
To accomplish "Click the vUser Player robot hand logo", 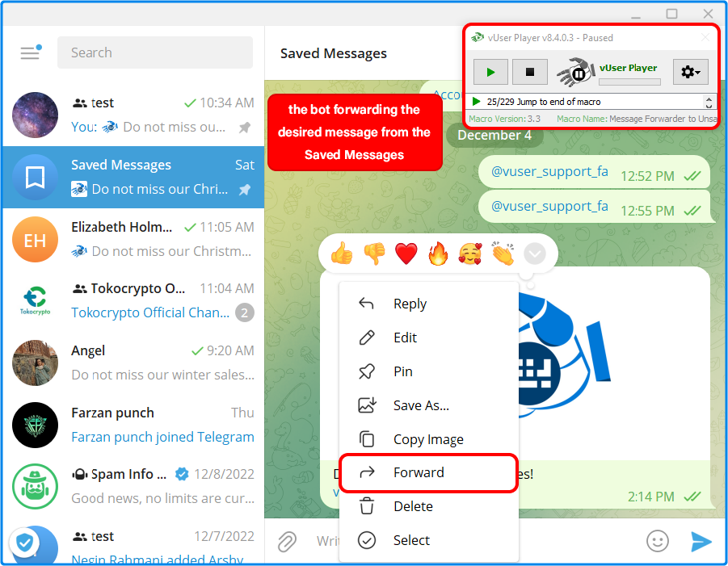I will click(576, 72).
